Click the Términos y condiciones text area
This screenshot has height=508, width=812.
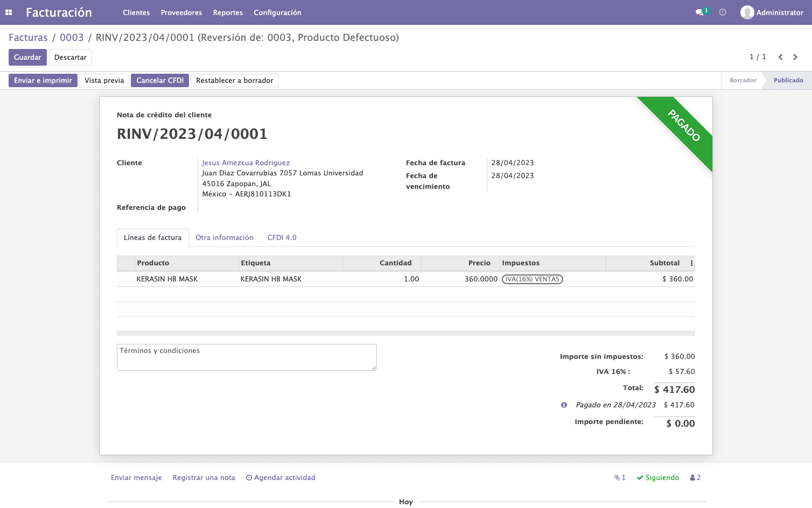[247, 357]
